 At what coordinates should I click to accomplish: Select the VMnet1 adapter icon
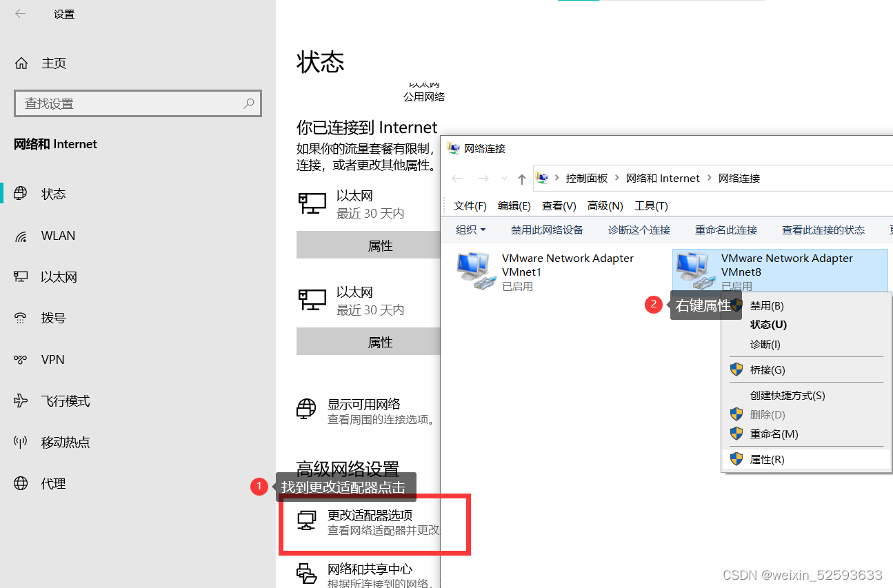(x=476, y=270)
